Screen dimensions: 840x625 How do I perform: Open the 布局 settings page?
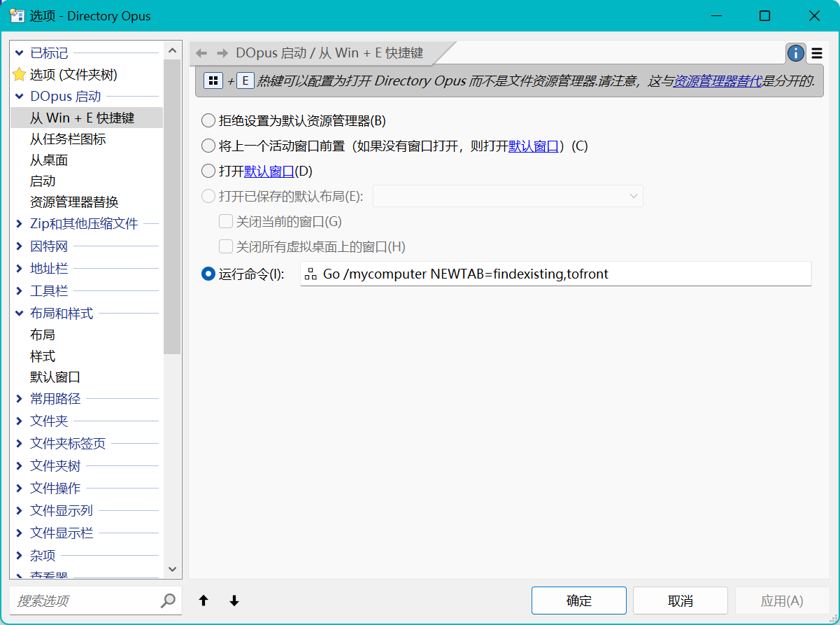[43, 335]
